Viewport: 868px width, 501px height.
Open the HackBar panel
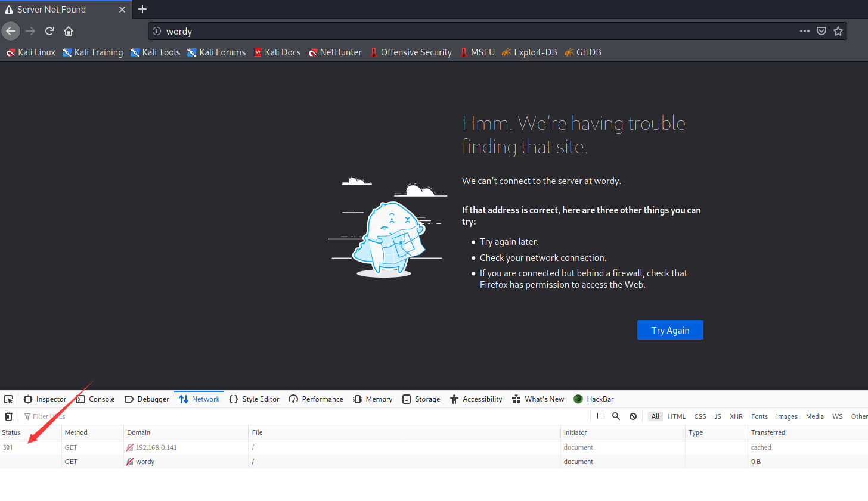pyautogui.click(x=593, y=399)
